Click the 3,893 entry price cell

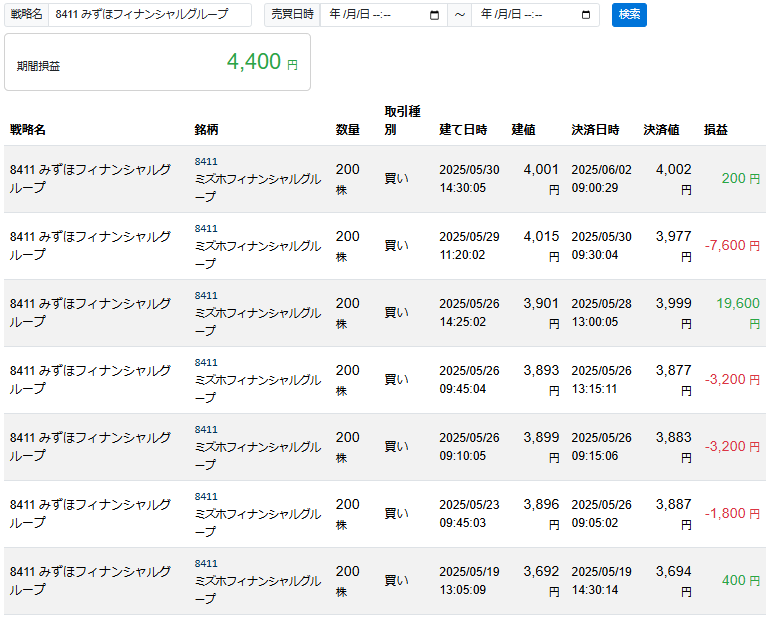(541, 380)
